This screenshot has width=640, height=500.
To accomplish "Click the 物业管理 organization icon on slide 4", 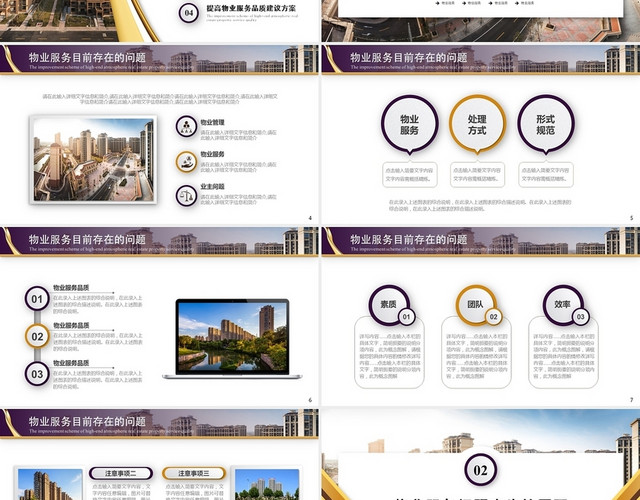I will click(x=187, y=126).
